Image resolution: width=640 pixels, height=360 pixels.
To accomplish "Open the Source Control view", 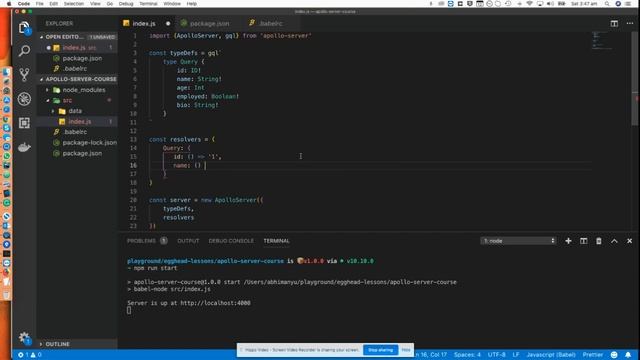I will pos(24,75).
